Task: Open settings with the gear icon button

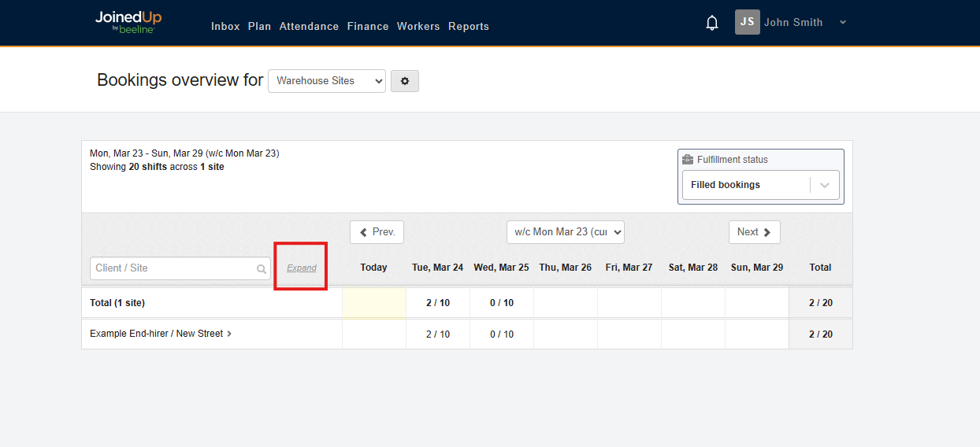Action: 405,81
